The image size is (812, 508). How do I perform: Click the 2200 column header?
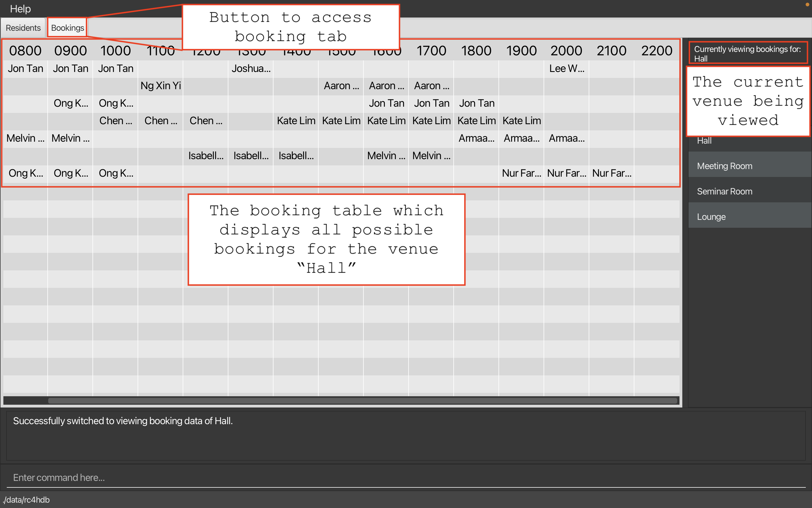coord(657,51)
